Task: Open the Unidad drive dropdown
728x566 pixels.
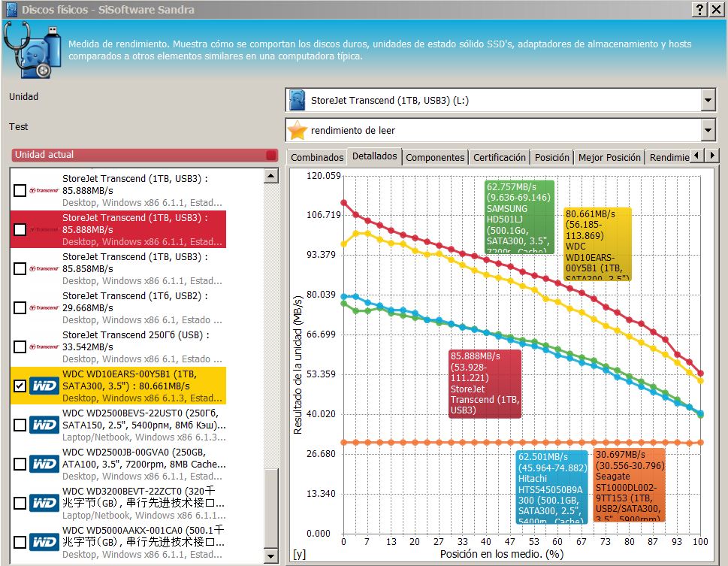Action: coord(708,100)
